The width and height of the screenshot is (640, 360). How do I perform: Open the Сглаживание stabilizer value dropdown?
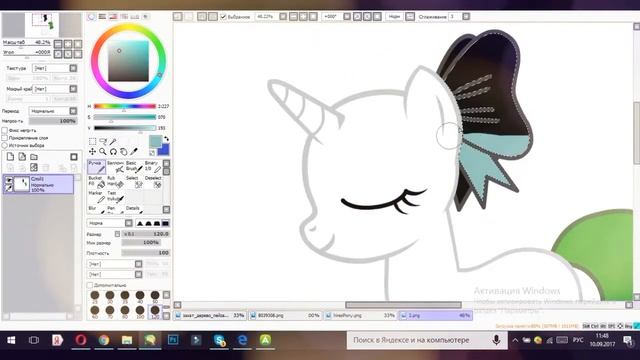tap(466, 17)
